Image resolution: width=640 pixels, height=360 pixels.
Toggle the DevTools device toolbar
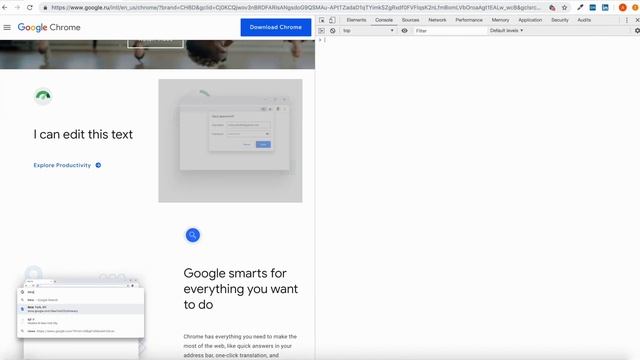coord(332,20)
